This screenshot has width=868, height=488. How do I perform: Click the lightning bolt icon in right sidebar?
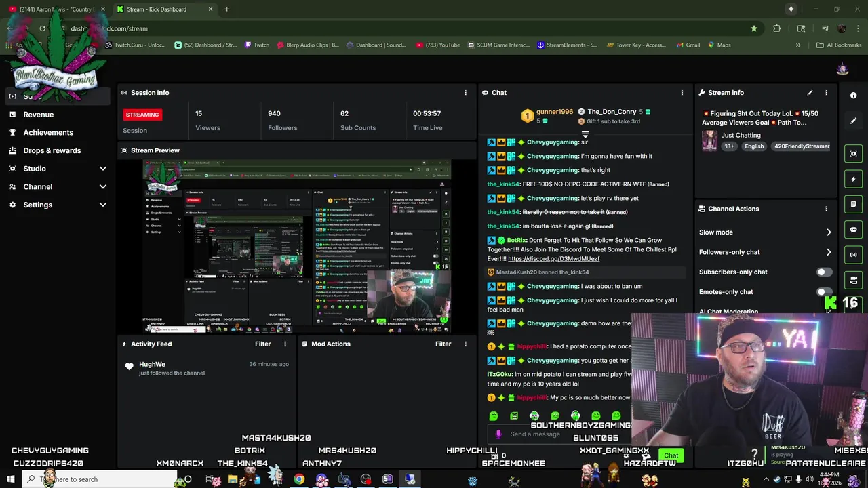pyautogui.click(x=854, y=179)
